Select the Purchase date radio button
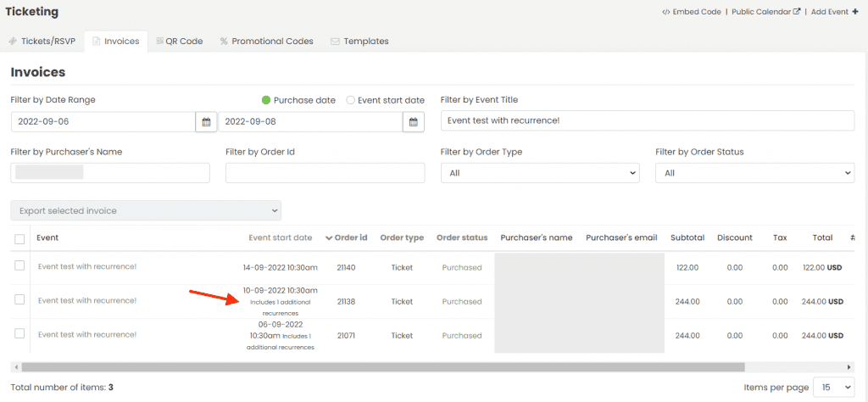Screen dimensions: 868x402 tap(266, 100)
